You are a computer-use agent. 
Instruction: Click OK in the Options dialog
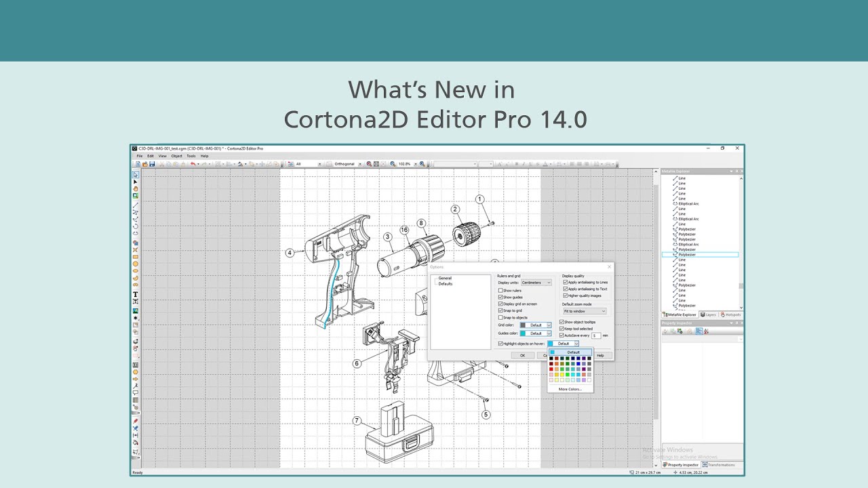pyautogui.click(x=523, y=355)
